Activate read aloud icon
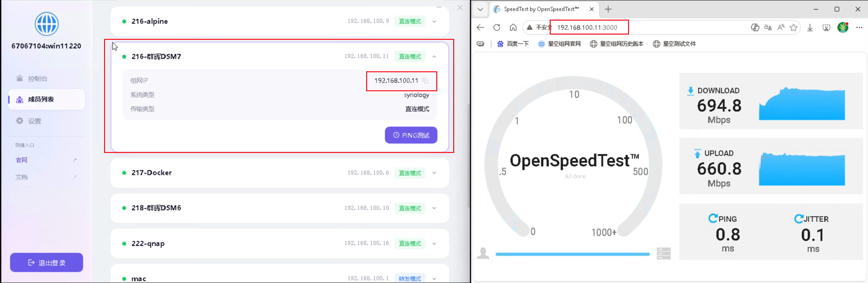Viewport: 868px width, 283px height. click(781, 28)
